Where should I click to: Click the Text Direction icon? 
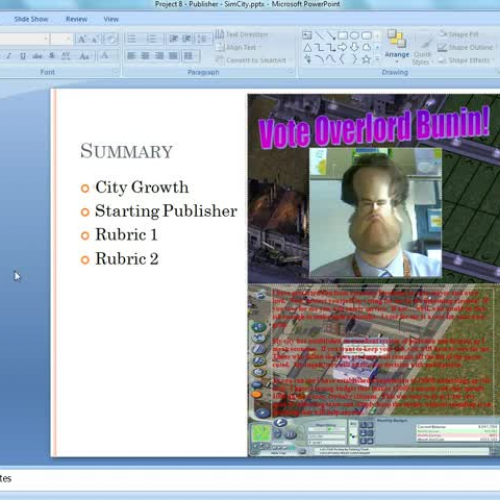pos(219,34)
